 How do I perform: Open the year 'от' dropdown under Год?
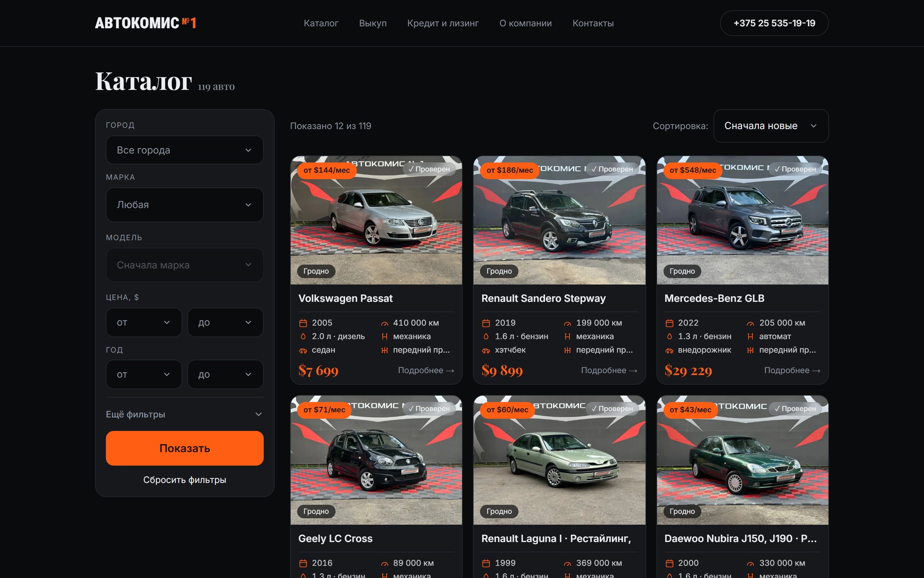(x=143, y=375)
